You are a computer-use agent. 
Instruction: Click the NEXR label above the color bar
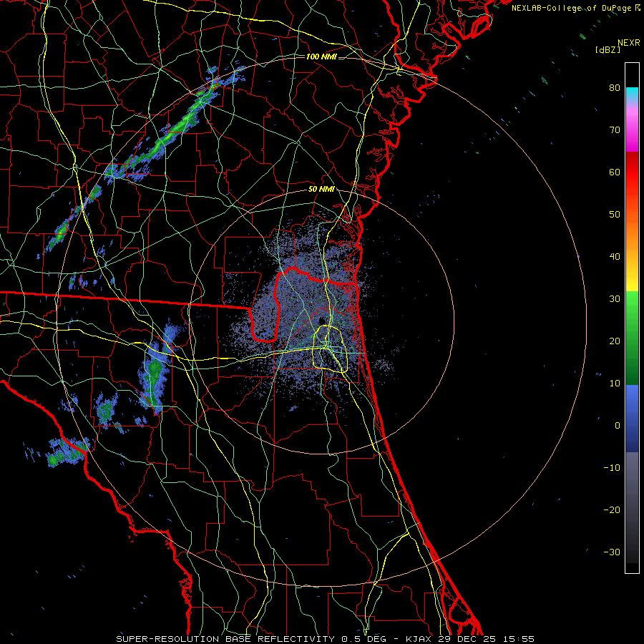coord(628,43)
